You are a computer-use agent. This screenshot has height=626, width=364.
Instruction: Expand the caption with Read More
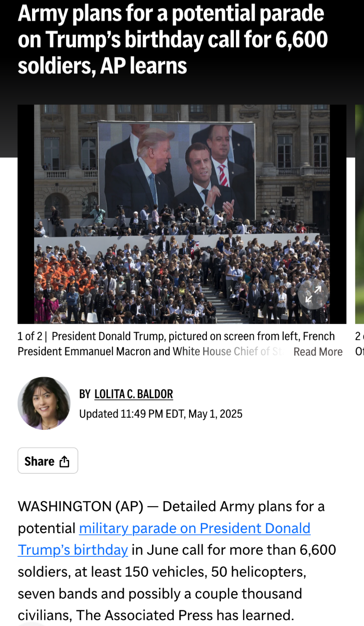318,352
